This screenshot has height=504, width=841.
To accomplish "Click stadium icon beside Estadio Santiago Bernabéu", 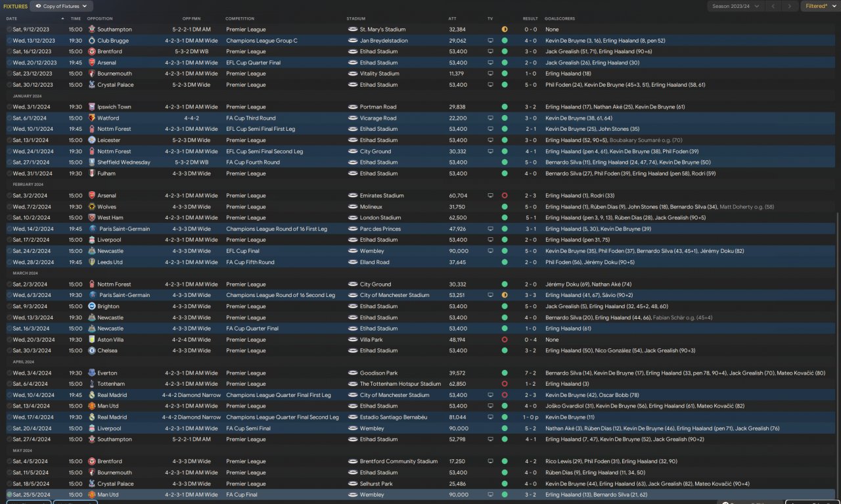I will [x=353, y=417].
